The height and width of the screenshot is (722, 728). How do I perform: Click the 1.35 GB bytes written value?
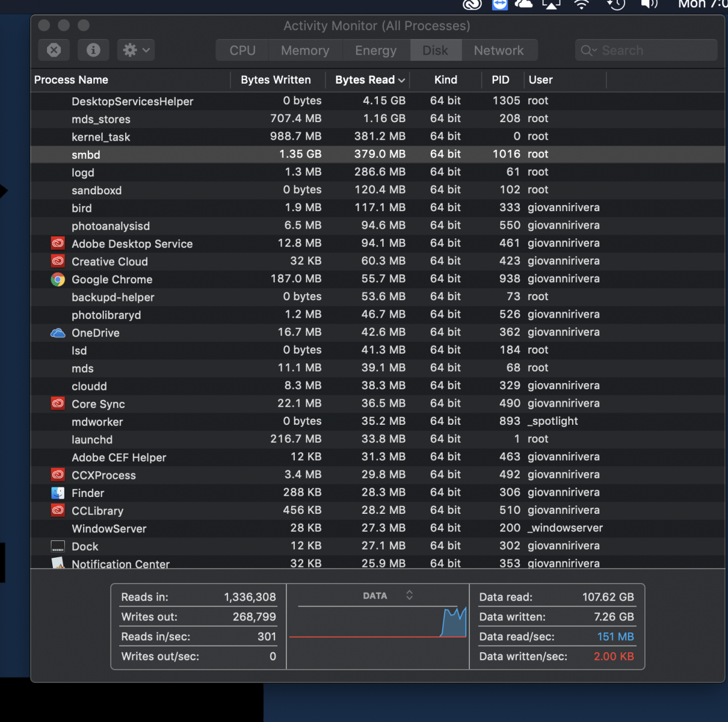tap(300, 155)
